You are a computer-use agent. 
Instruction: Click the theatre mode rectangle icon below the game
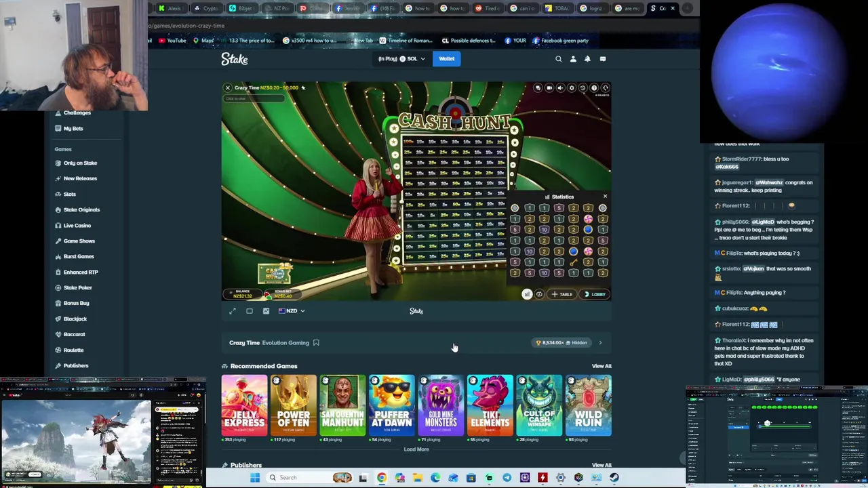click(x=250, y=311)
